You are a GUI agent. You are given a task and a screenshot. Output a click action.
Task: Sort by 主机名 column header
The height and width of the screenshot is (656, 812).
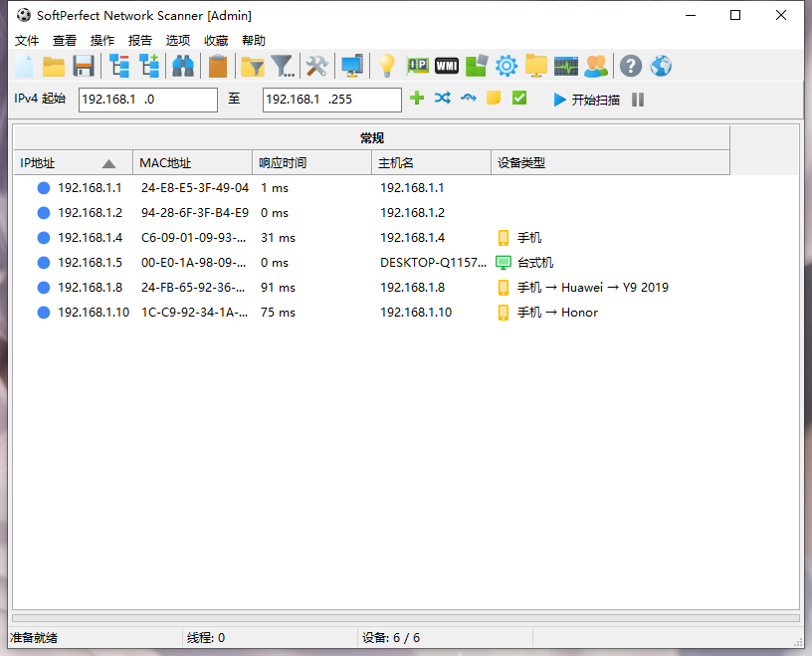click(x=432, y=162)
